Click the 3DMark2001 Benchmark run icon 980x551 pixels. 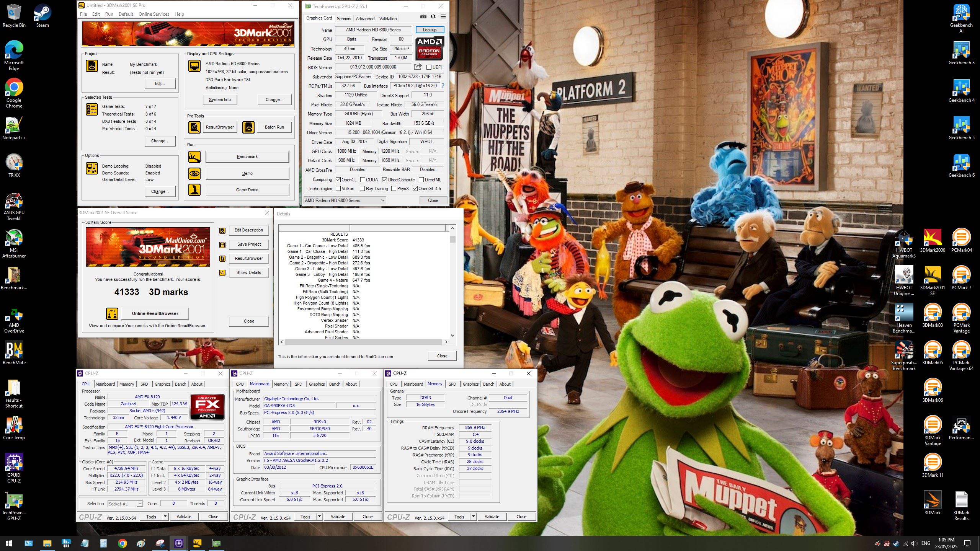pos(194,156)
